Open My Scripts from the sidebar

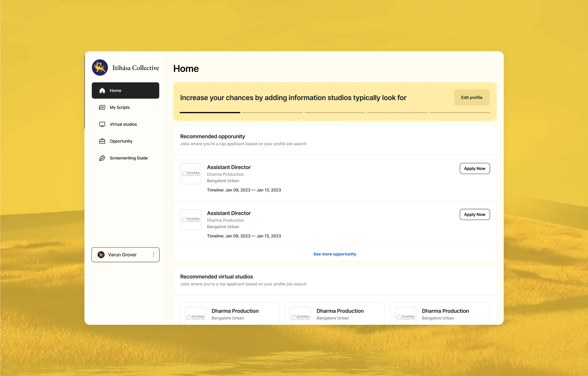(x=120, y=107)
